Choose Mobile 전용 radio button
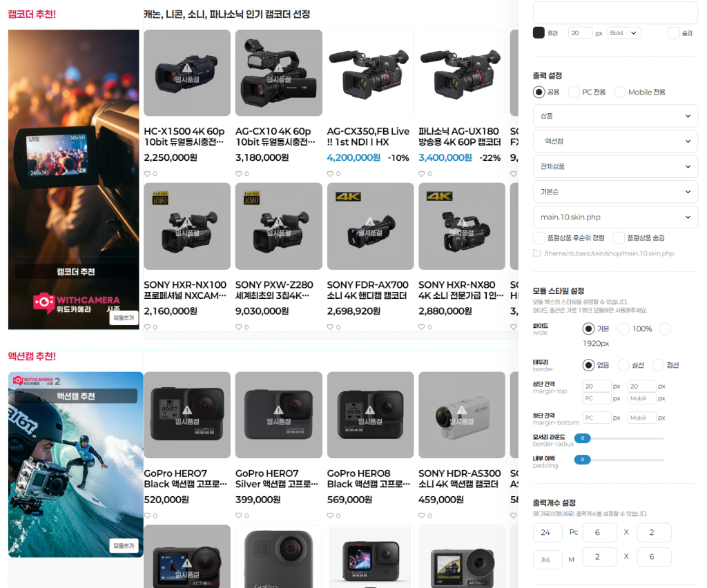Image resolution: width=707 pixels, height=588 pixels. pyautogui.click(x=620, y=92)
